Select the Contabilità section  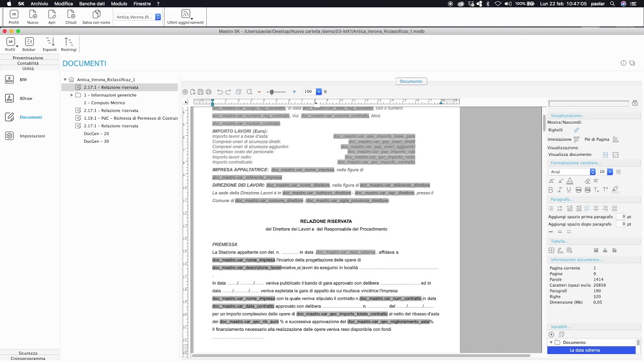tap(28, 63)
